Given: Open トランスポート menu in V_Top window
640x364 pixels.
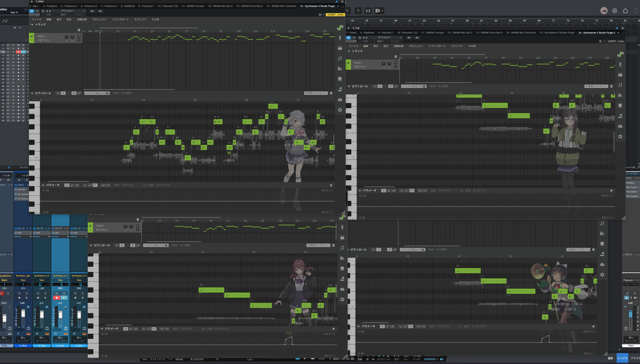Looking at the screenshot, I should [437, 46].
